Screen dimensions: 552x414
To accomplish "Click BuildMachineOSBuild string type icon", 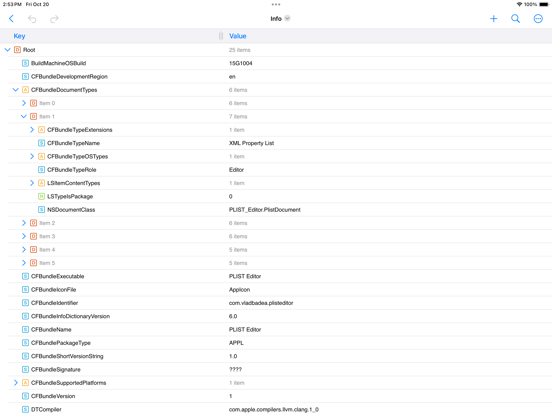I will coord(25,63).
